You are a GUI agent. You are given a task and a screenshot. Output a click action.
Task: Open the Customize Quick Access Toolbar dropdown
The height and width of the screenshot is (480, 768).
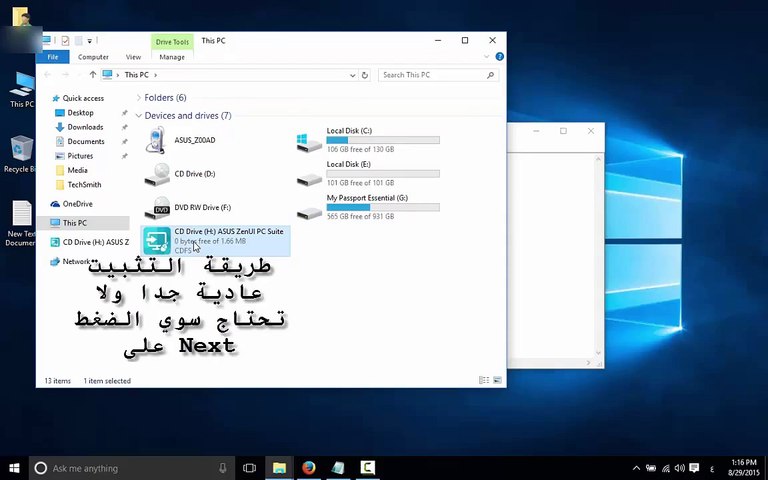click(x=90, y=41)
